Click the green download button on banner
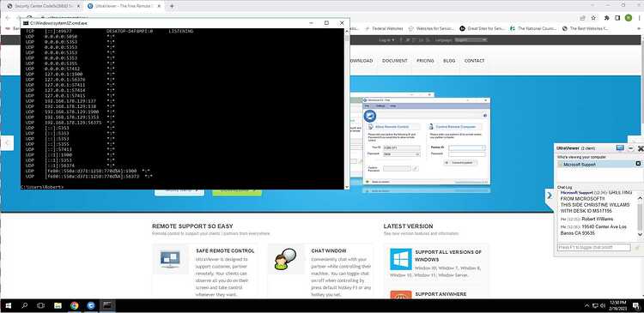Viewport: 644px width, 313px height. (237, 191)
